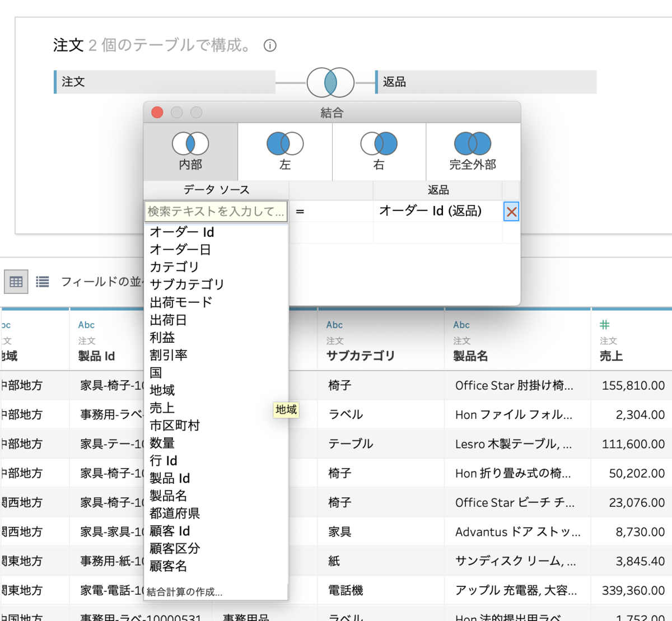
Task: Click subcategory cell 電話機
Action: [x=346, y=590]
